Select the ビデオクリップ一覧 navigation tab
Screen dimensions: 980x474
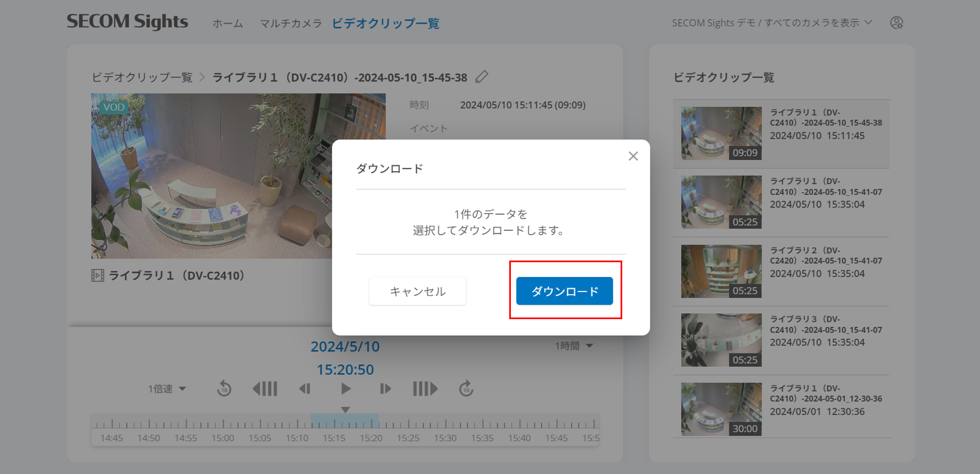(386, 23)
